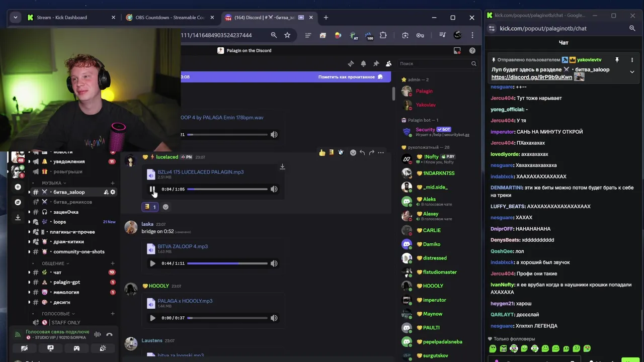
Task: Toggle the member list panel
Action: tap(388, 63)
